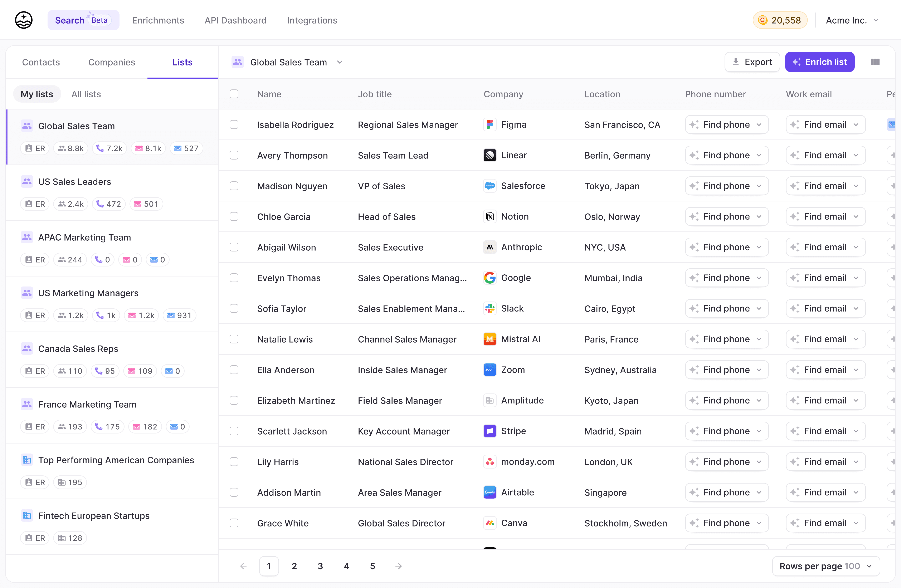
Task: Click the app logo in top-left corner
Action: click(x=24, y=20)
